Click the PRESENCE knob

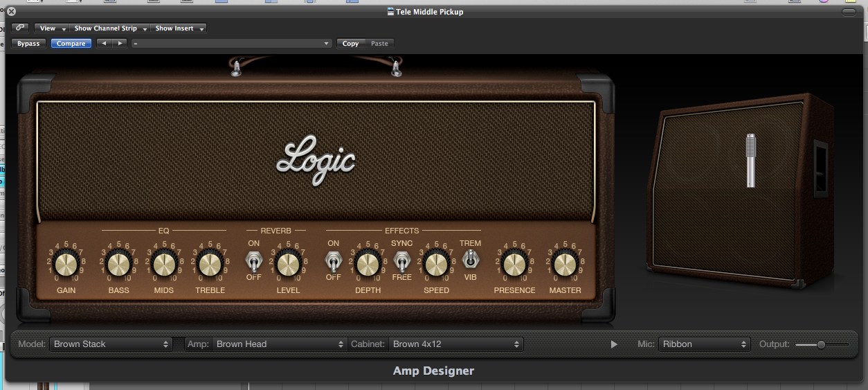[514, 264]
